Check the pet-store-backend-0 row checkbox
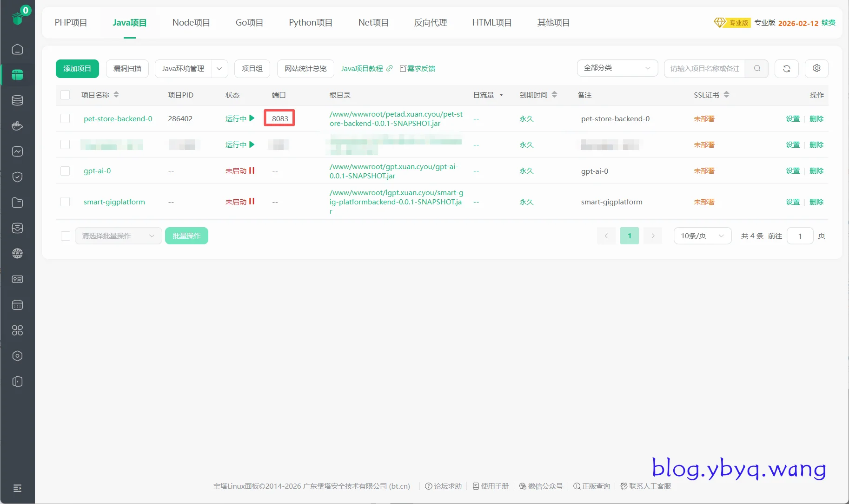849x504 pixels. (x=65, y=118)
